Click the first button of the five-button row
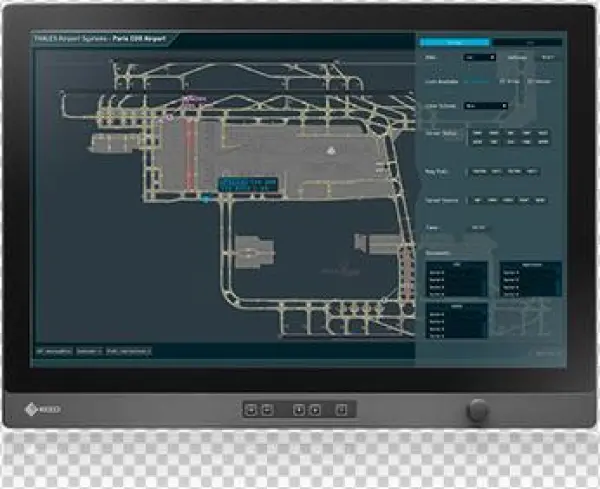Image resolution: width=600 pixels, height=489 pixels. tap(477, 200)
